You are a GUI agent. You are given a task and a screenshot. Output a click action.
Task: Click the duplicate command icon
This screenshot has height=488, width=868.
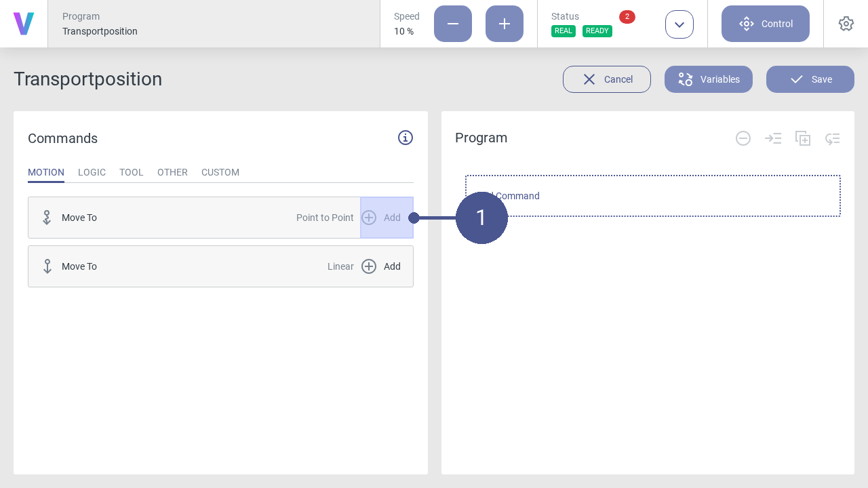803,138
